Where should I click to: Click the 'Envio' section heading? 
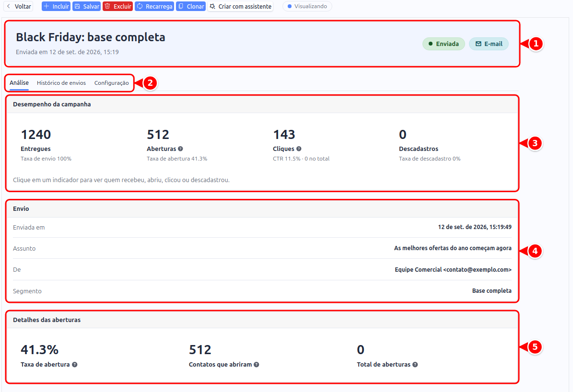[21, 209]
